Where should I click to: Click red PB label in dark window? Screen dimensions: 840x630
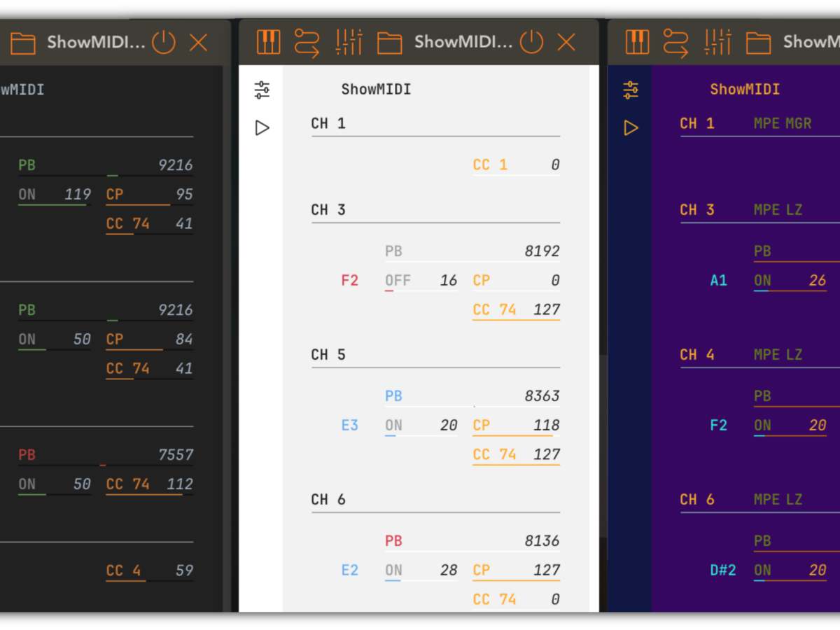(x=27, y=455)
